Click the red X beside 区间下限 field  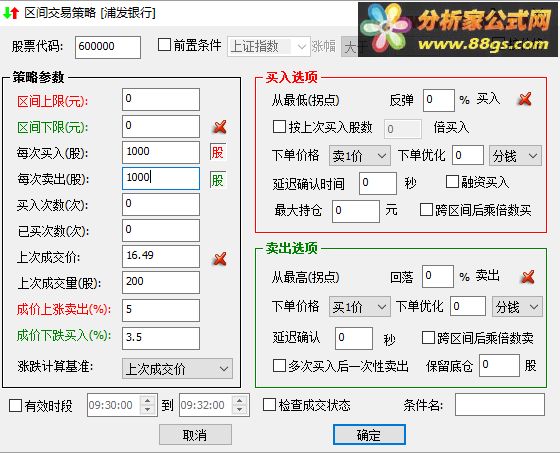coord(220,126)
